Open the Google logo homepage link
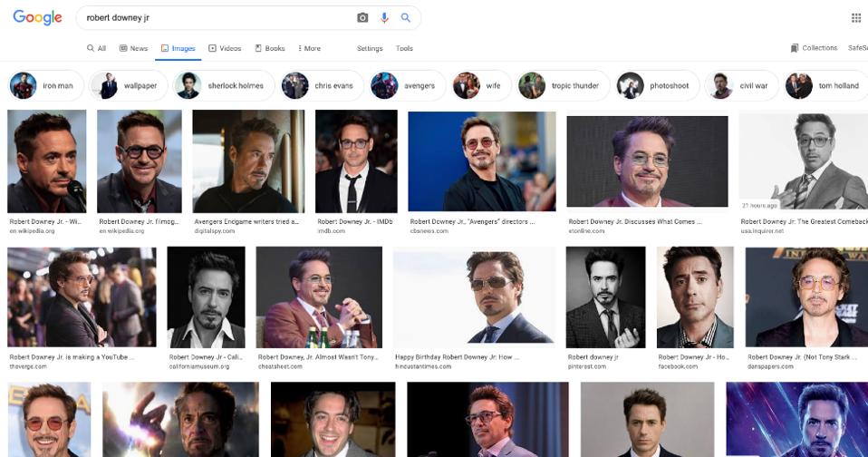 37,17
